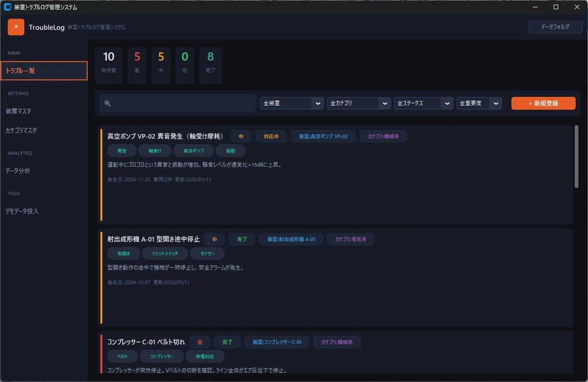Viewport: 588px width, 382px height.
Task: Click the TroubleLog orange logo icon
Action: click(16, 27)
